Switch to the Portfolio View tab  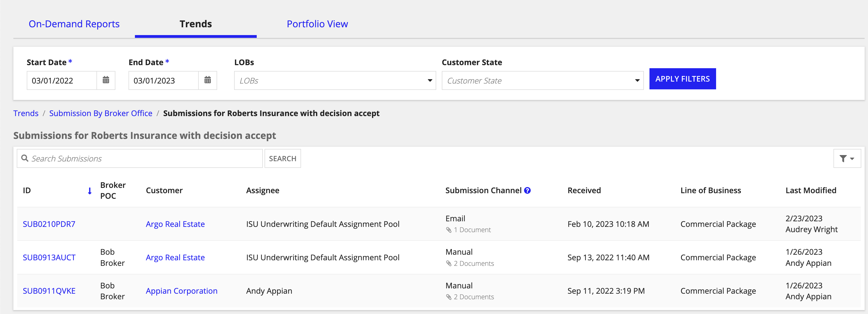(x=317, y=24)
